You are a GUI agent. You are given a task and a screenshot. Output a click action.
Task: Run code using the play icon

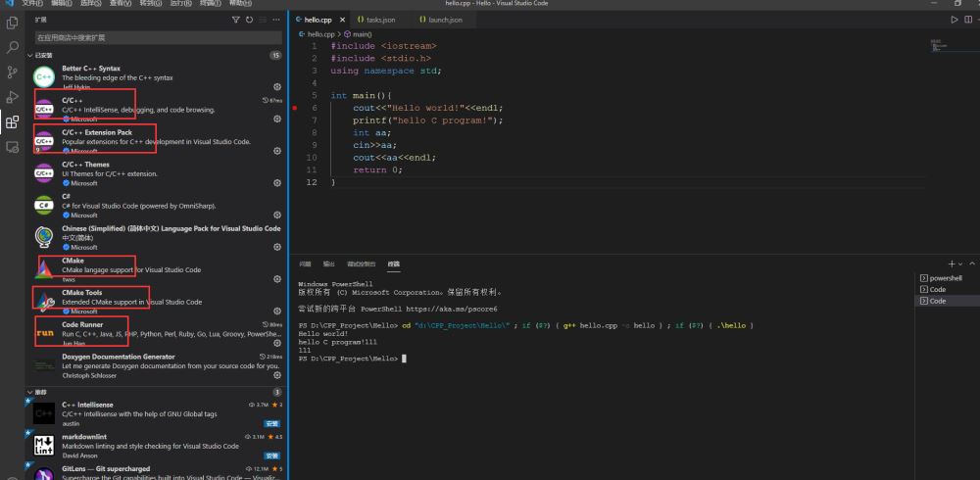955,20
